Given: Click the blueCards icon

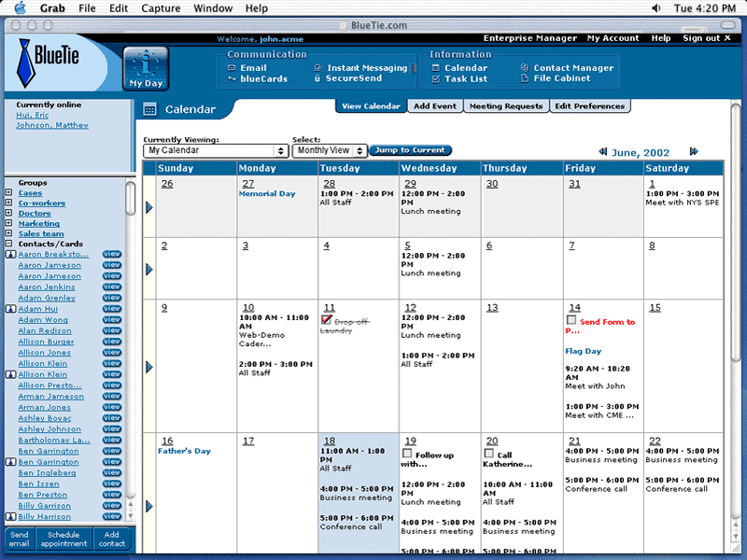Looking at the screenshot, I should tap(232, 78).
